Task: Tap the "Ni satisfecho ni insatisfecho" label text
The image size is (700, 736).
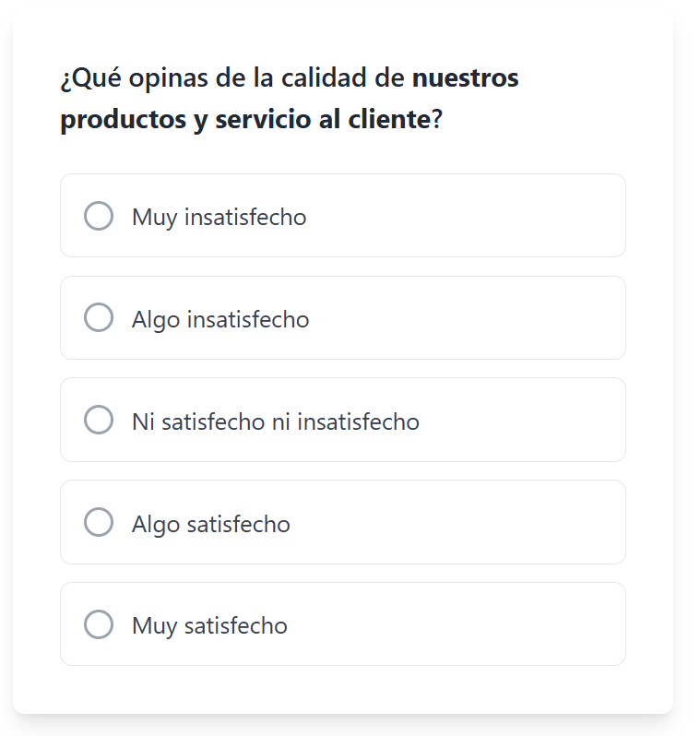Action: [x=275, y=422]
